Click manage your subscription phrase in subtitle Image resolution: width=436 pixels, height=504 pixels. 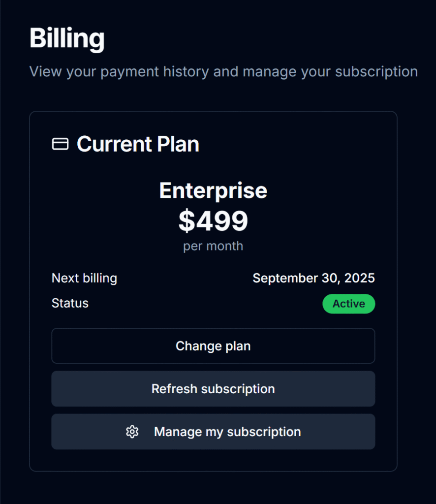pyautogui.click(x=330, y=72)
